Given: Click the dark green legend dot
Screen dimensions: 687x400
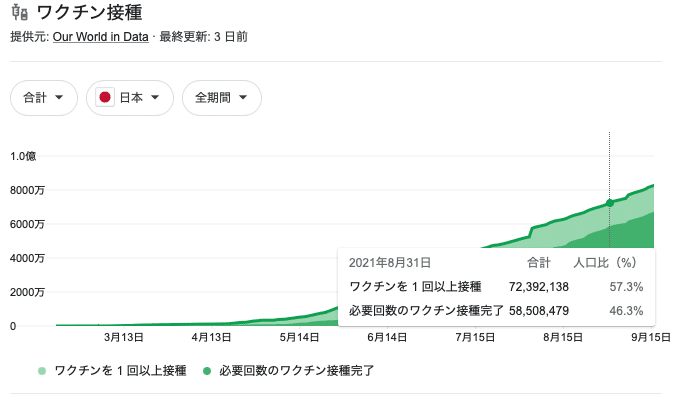Looking at the screenshot, I should pos(207,371).
